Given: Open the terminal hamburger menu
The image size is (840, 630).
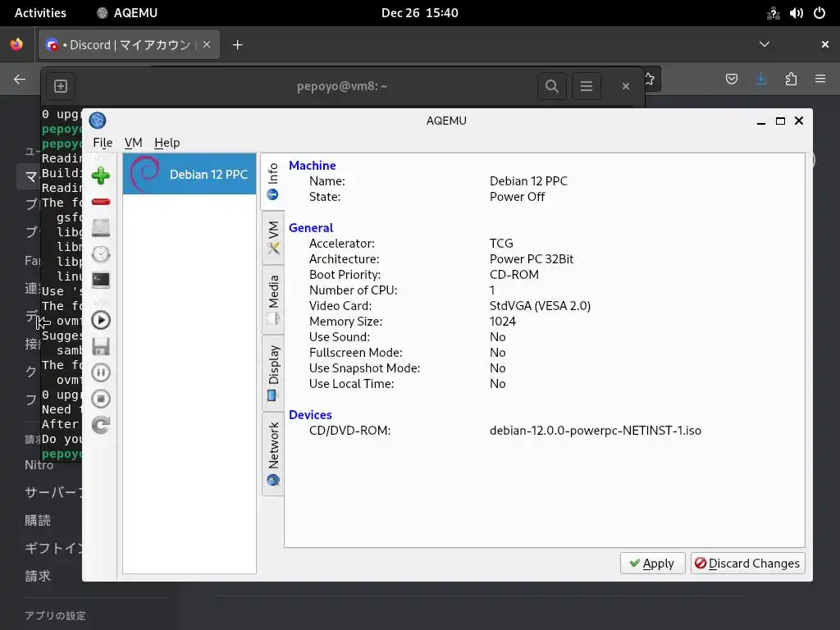Looking at the screenshot, I should [587, 86].
